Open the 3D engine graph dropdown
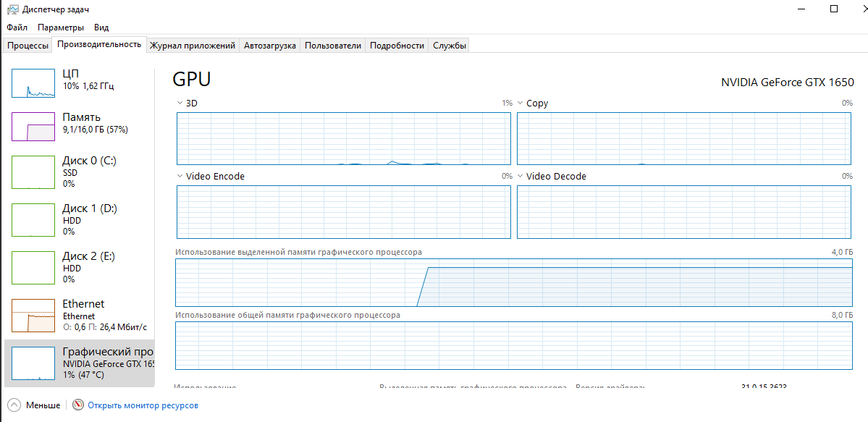This screenshot has width=868, height=422. (180, 104)
